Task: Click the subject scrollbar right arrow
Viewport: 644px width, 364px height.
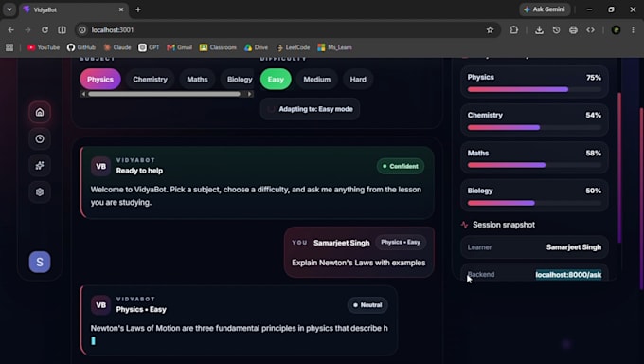Action: (x=249, y=94)
